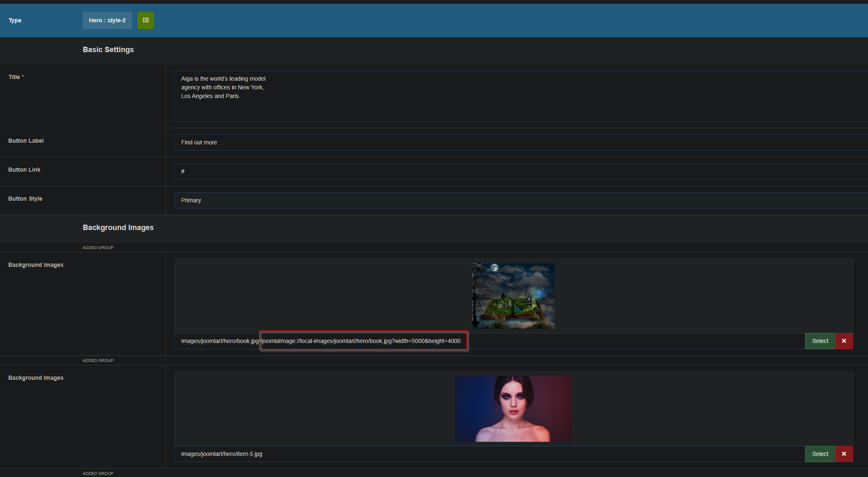This screenshot has width=868, height=477.
Task: Open the green list icon beside Hero type
Action: point(145,20)
